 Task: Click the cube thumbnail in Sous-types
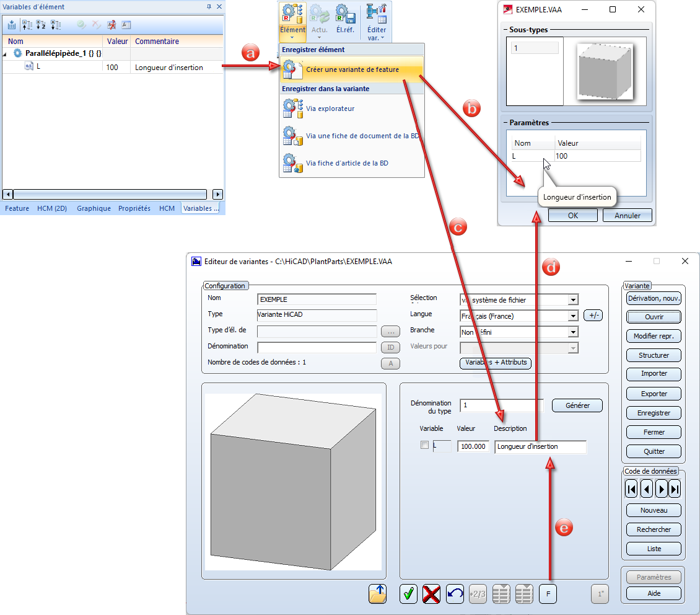[x=605, y=71]
